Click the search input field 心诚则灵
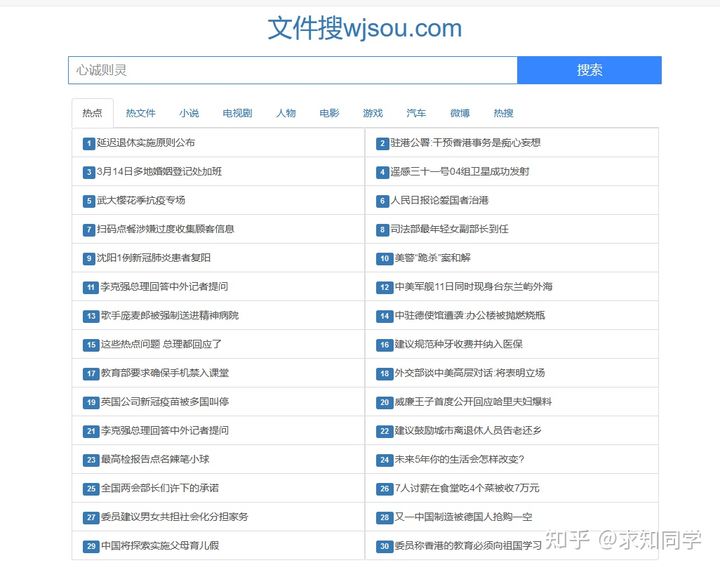The width and height of the screenshot is (720, 570). pos(292,70)
